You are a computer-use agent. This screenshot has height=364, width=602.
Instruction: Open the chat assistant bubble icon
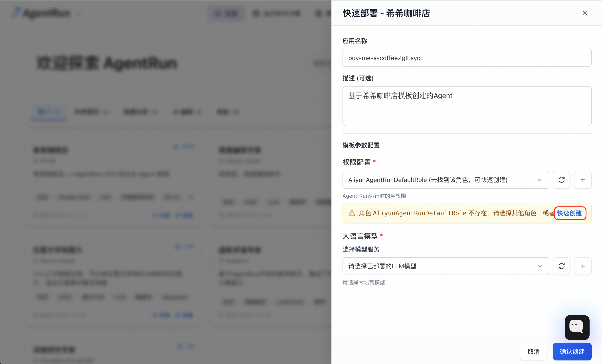[x=577, y=327]
